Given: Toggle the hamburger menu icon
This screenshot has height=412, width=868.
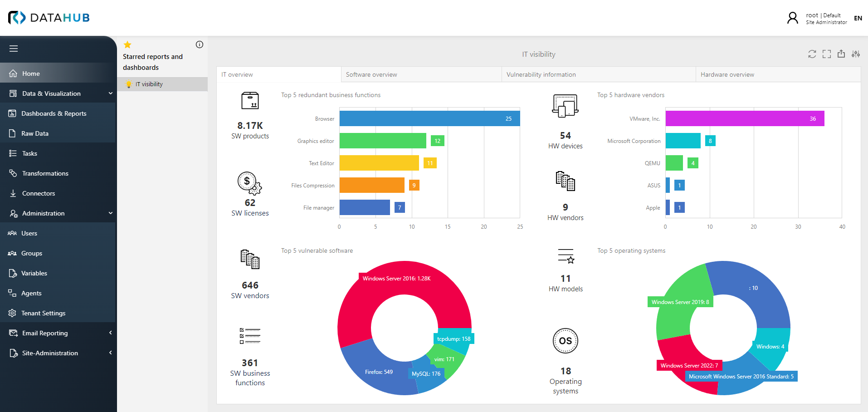Looking at the screenshot, I should click(14, 49).
